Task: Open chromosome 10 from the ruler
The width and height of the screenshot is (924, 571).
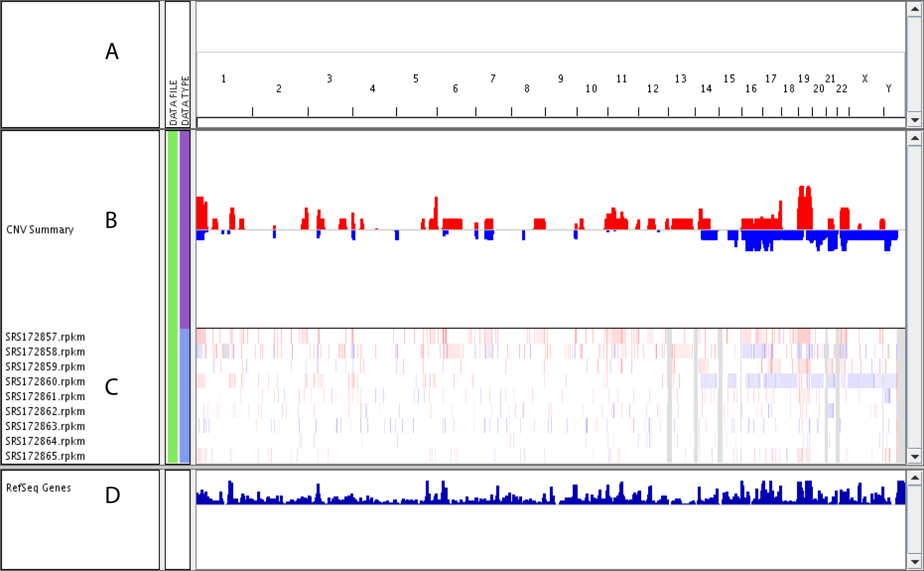Action: tap(591, 89)
